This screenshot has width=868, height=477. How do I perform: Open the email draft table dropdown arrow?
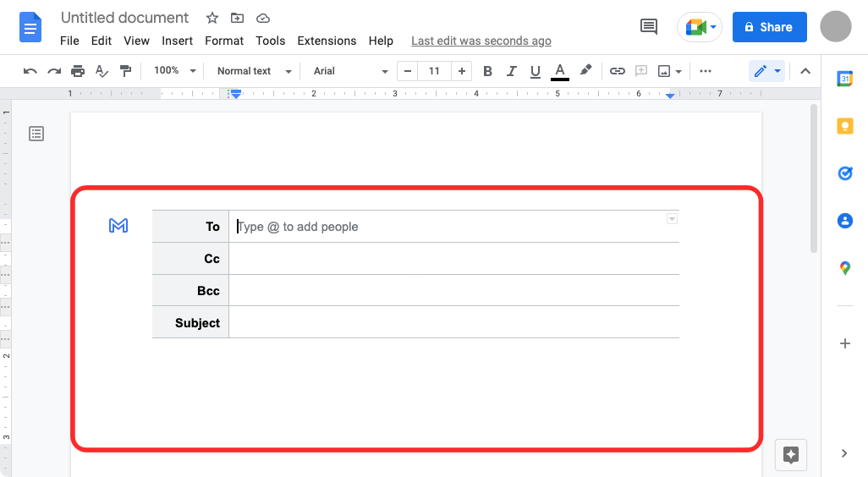click(672, 218)
